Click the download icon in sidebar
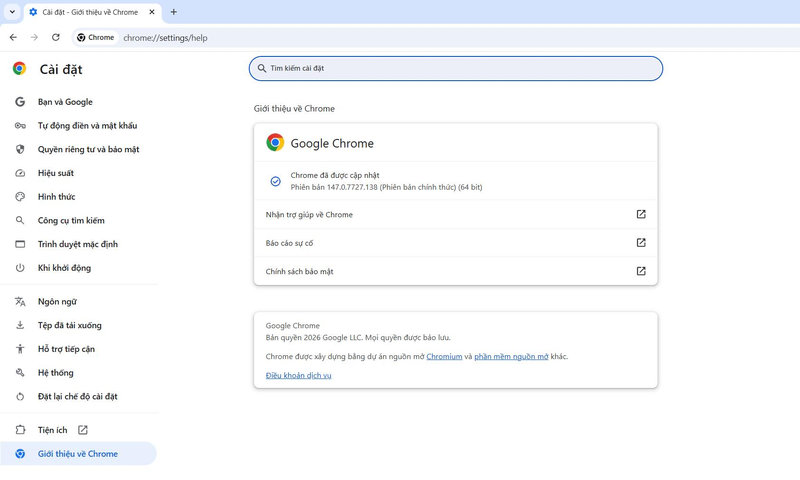 20,325
